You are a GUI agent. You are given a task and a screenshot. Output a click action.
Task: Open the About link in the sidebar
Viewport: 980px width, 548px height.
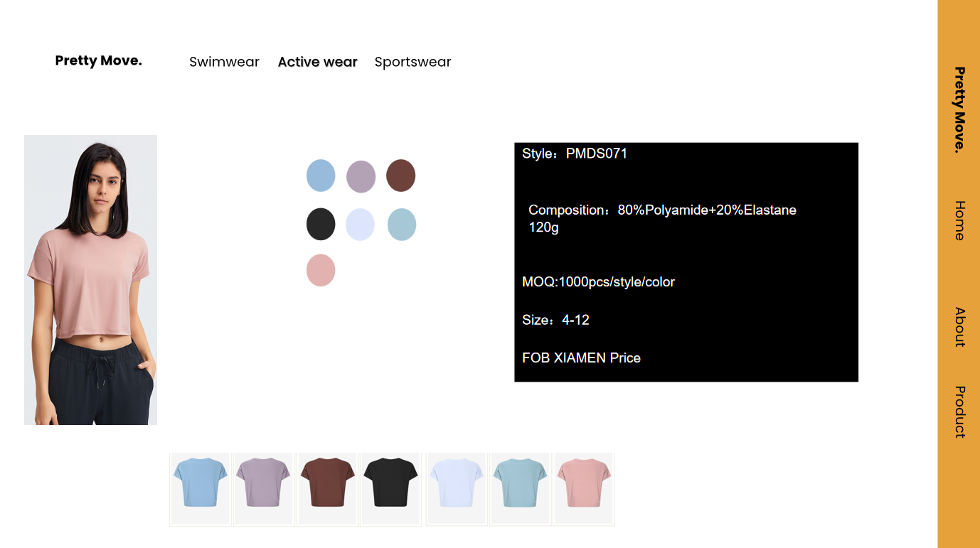coord(959,327)
